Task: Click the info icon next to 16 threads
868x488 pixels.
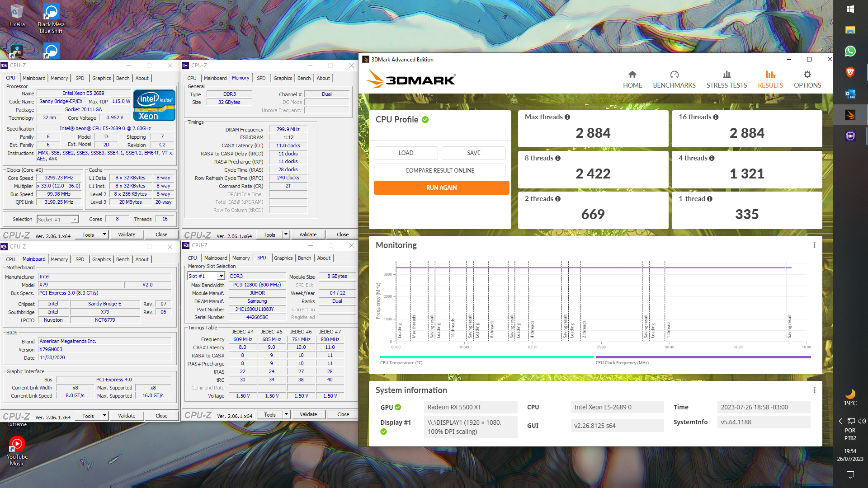Action: 716,117
